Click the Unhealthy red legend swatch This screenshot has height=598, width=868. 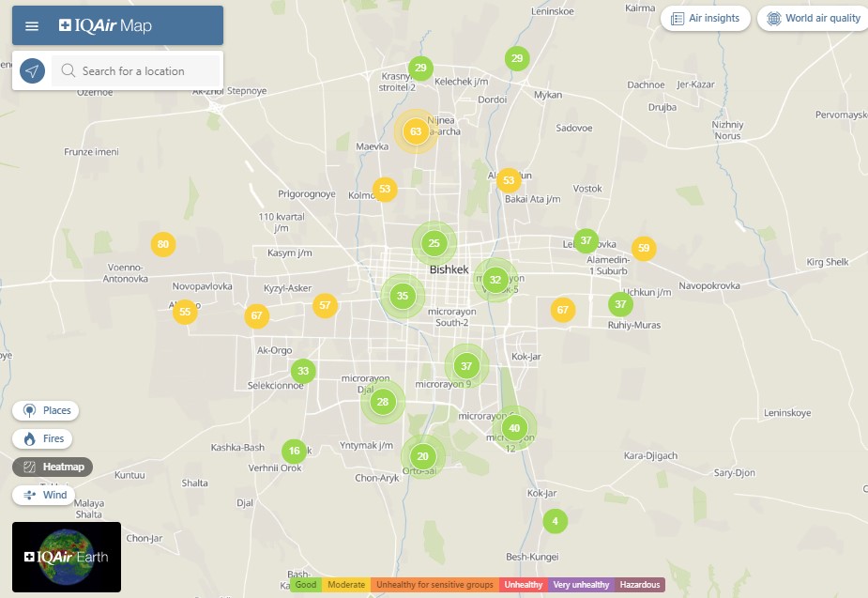click(523, 585)
